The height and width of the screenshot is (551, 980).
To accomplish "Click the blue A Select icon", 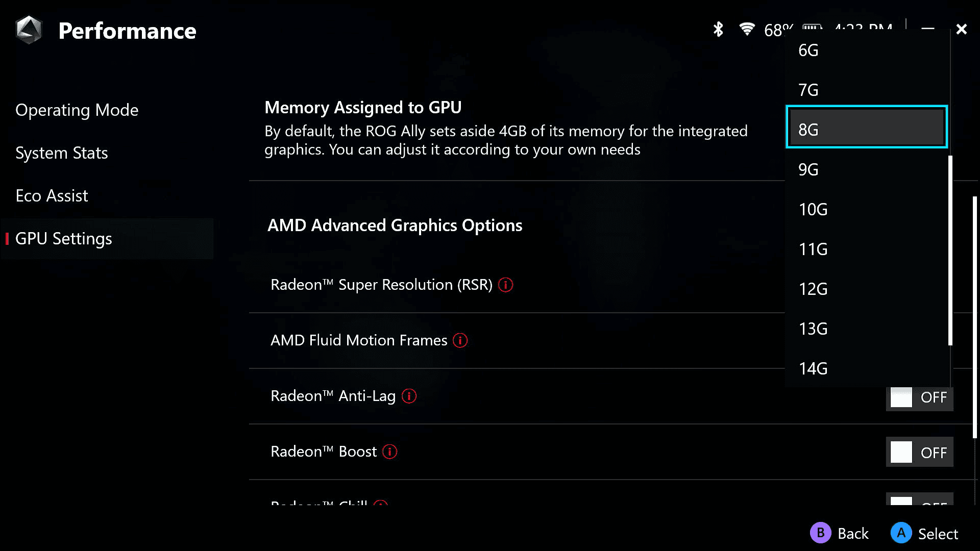I will 901,533.
